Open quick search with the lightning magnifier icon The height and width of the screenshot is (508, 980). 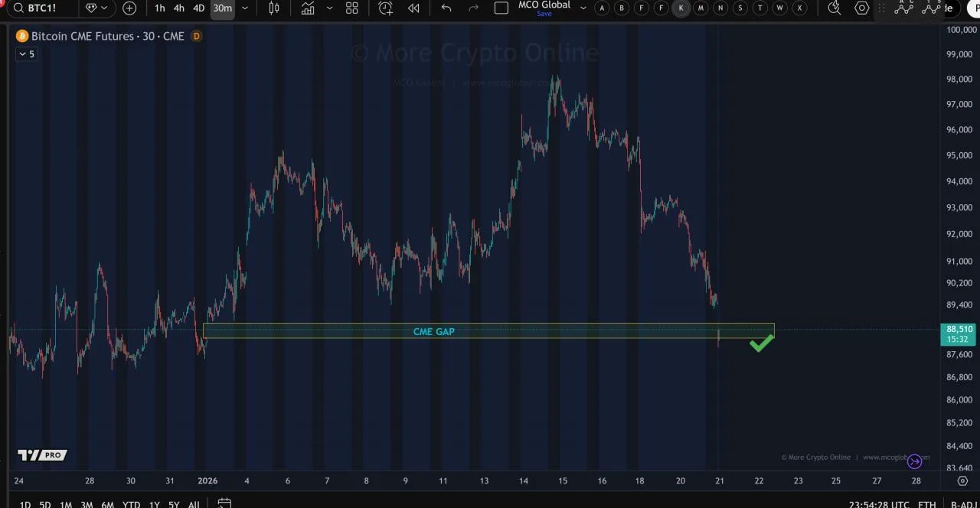click(x=835, y=8)
